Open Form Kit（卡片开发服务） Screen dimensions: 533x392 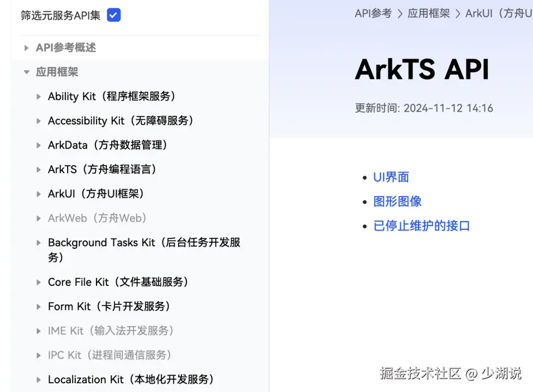(110, 307)
